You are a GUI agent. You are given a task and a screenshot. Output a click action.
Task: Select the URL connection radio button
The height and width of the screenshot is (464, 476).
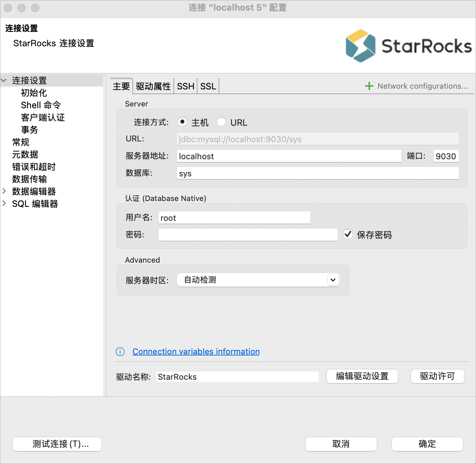point(221,122)
